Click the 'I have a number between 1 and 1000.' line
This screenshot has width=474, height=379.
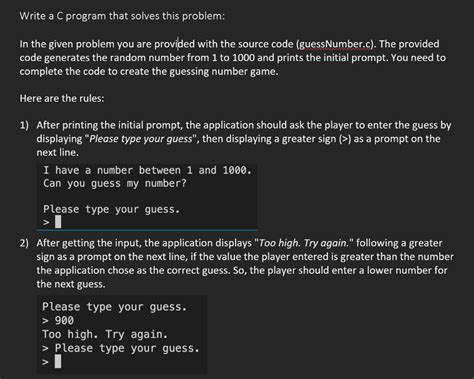[147, 170]
